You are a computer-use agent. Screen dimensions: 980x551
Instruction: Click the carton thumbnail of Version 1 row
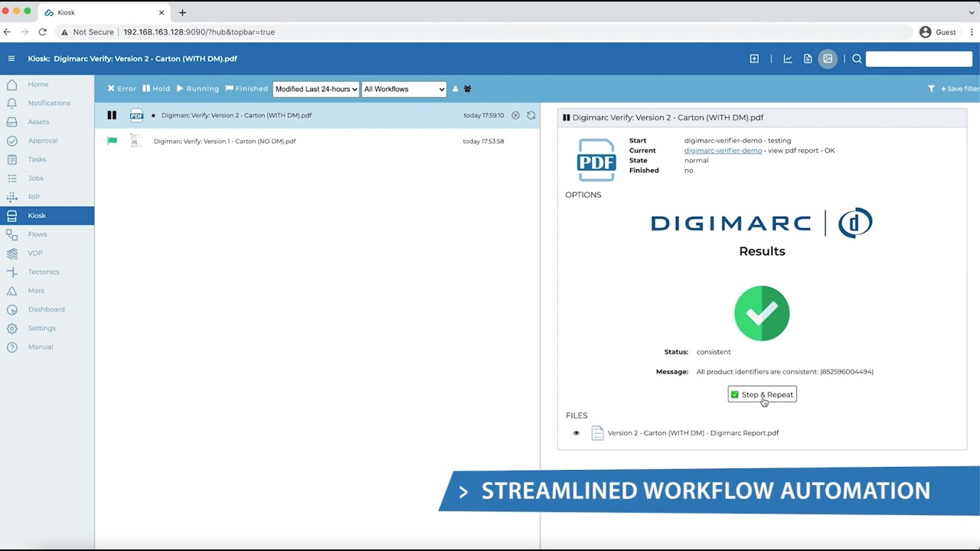pyautogui.click(x=136, y=141)
